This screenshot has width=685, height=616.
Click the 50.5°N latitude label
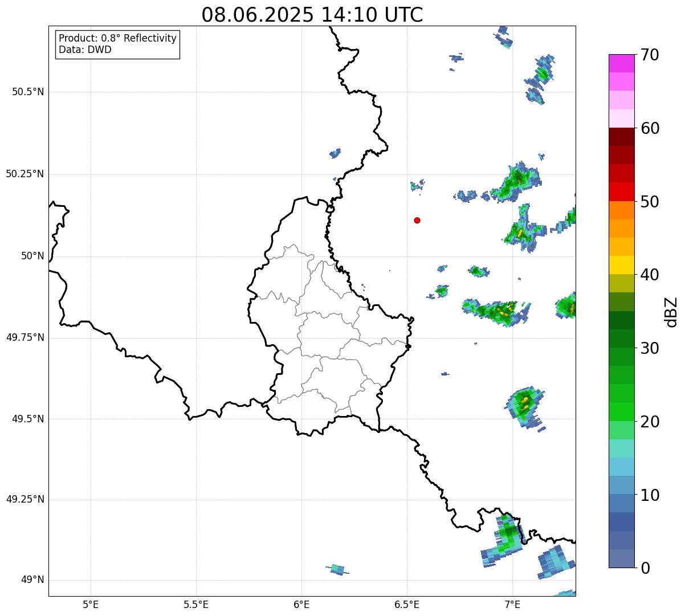tap(28, 92)
